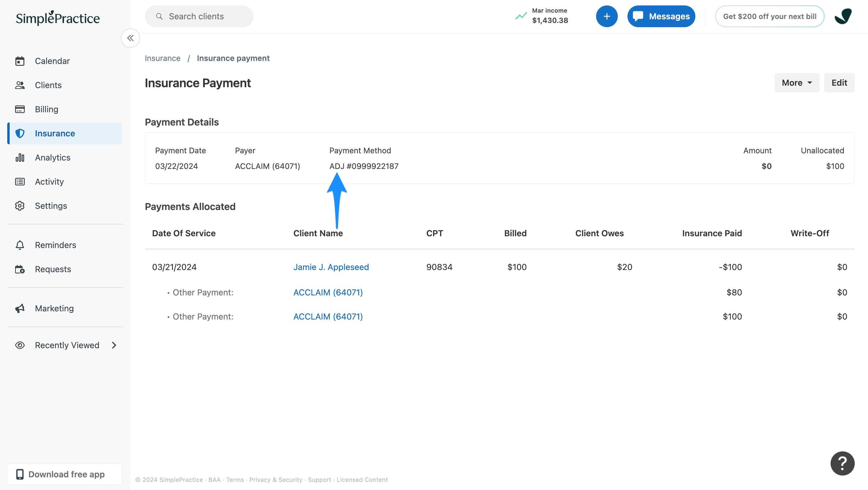Open ACCLAIM (64071) link on $80 row
The width and height of the screenshot is (868, 490).
[x=328, y=292]
